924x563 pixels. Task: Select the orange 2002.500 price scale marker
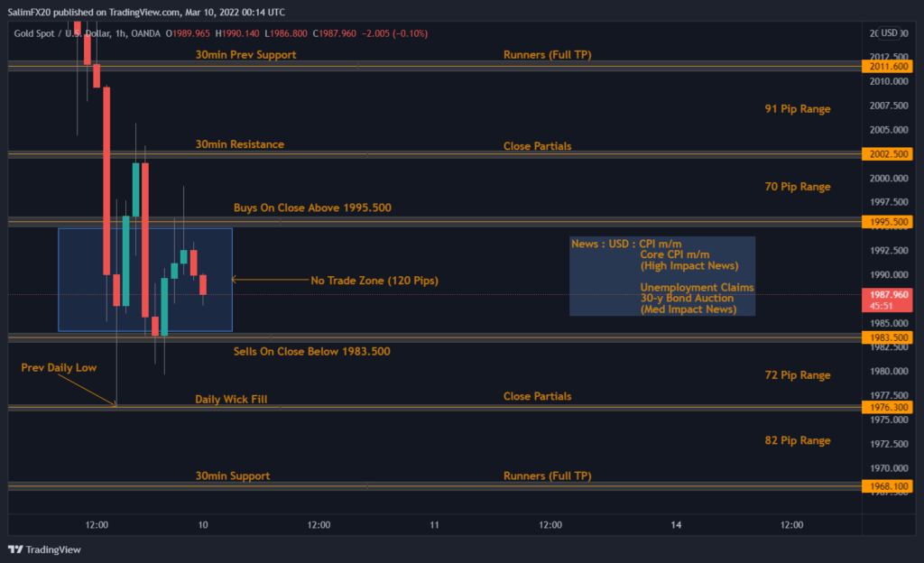pyautogui.click(x=888, y=152)
